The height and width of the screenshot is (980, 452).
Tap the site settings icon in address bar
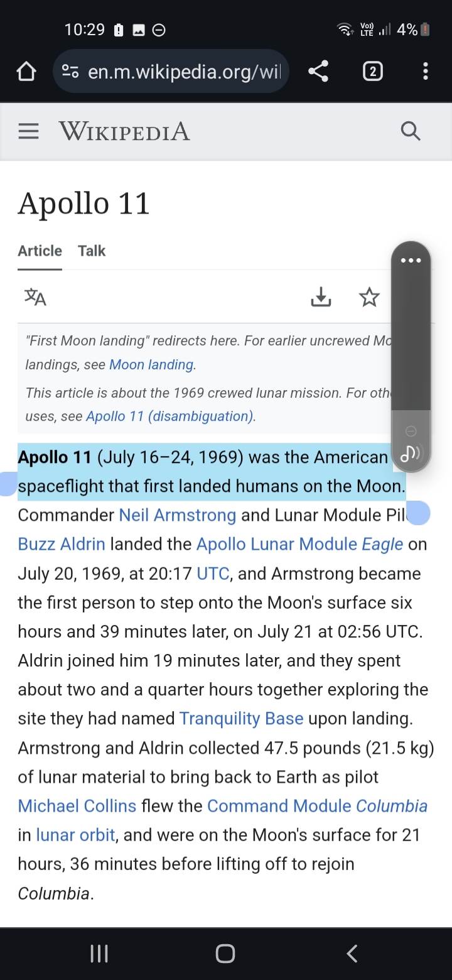(70, 72)
